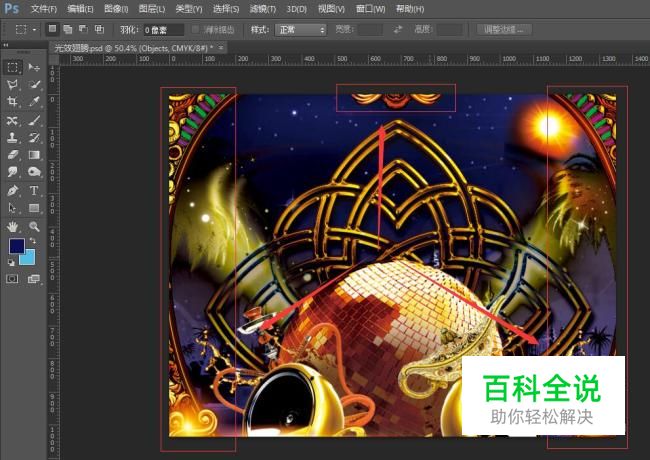Select the Gradient tool

34,155
